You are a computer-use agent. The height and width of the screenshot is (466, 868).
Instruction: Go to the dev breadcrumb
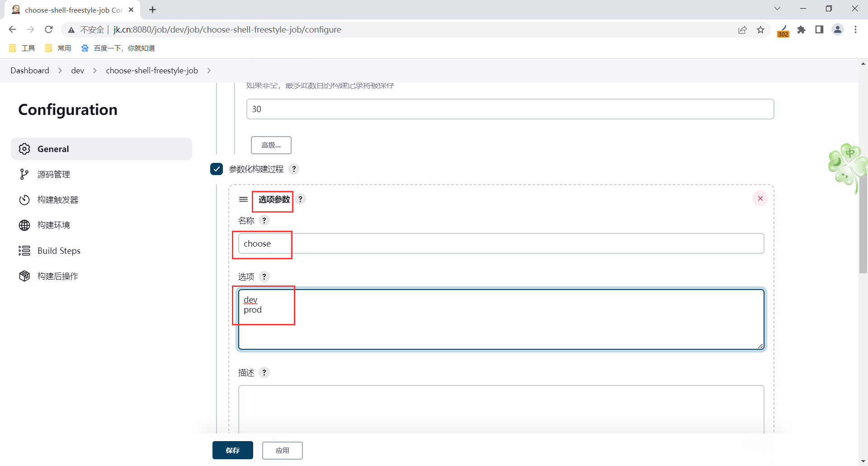[78, 71]
